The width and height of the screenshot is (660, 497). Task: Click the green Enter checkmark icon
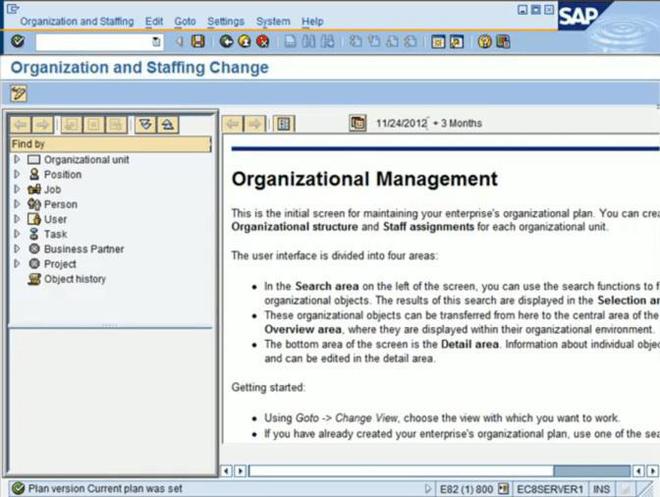click(x=17, y=41)
